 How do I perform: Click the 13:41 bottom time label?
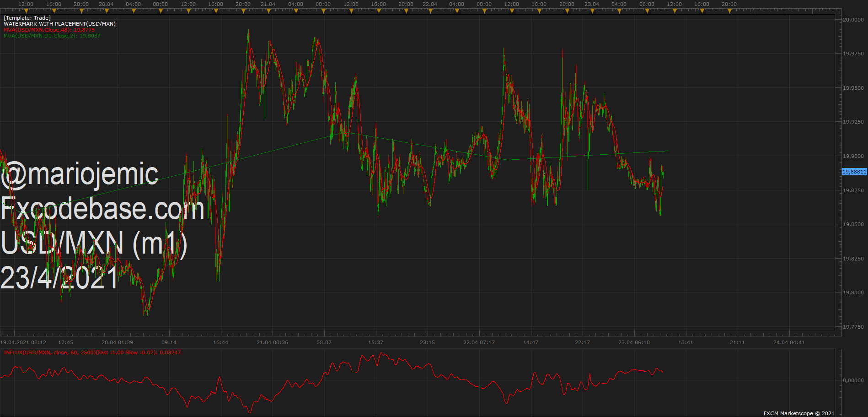click(x=686, y=342)
